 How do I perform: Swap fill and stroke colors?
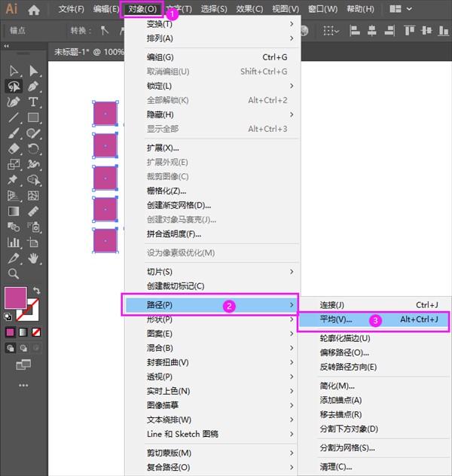[37, 291]
